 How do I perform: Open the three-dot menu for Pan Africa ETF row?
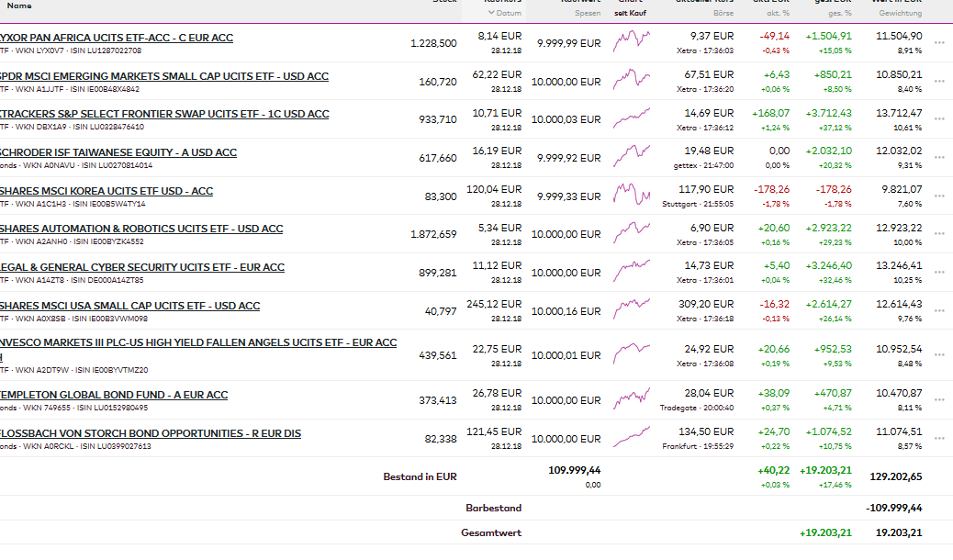(939, 44)
